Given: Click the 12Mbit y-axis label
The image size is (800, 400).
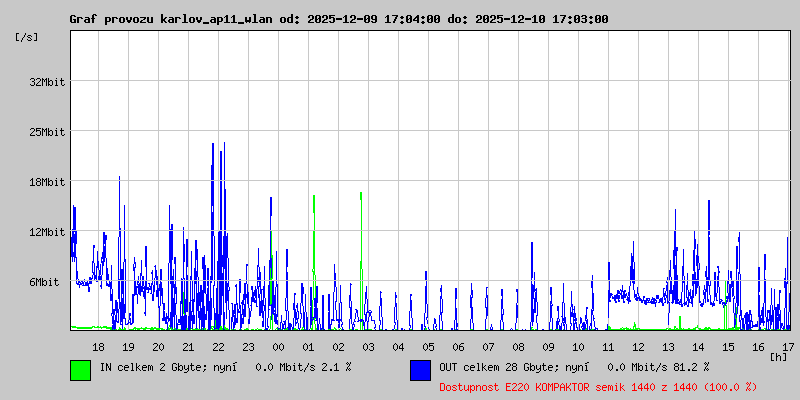Looking at the screenshot, I should pyautogui.click(x=47, y=232).
